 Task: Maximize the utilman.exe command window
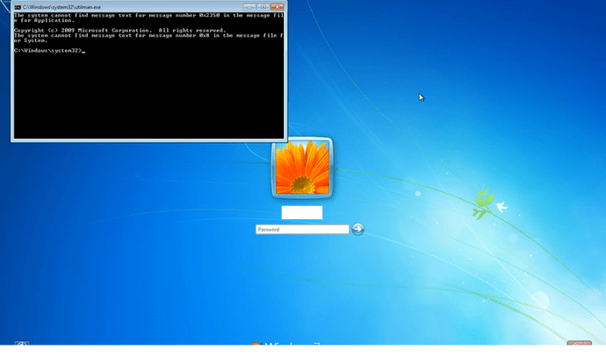click(x=263, y=7)
